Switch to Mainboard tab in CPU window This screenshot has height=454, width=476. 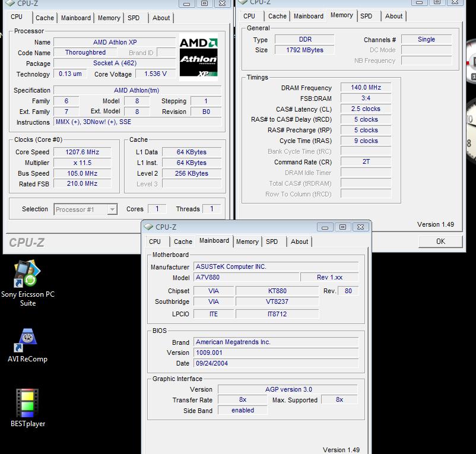click(x=76, y=18)
